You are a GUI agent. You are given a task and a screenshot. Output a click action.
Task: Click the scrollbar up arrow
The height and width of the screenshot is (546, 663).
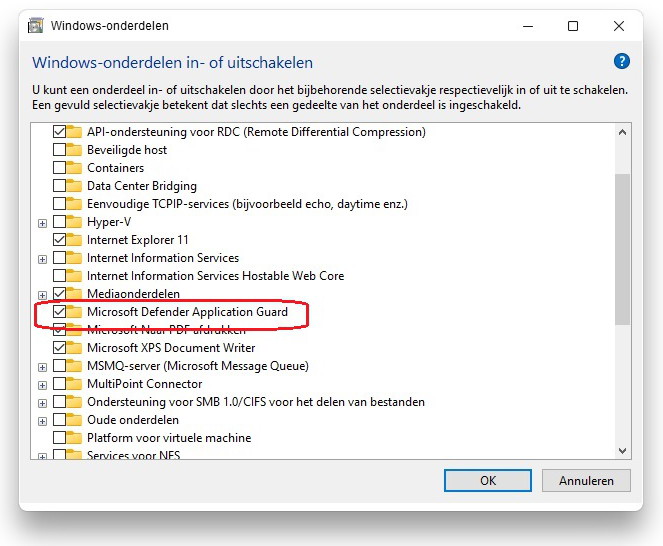pyautogui.click(x=622, y=132)
